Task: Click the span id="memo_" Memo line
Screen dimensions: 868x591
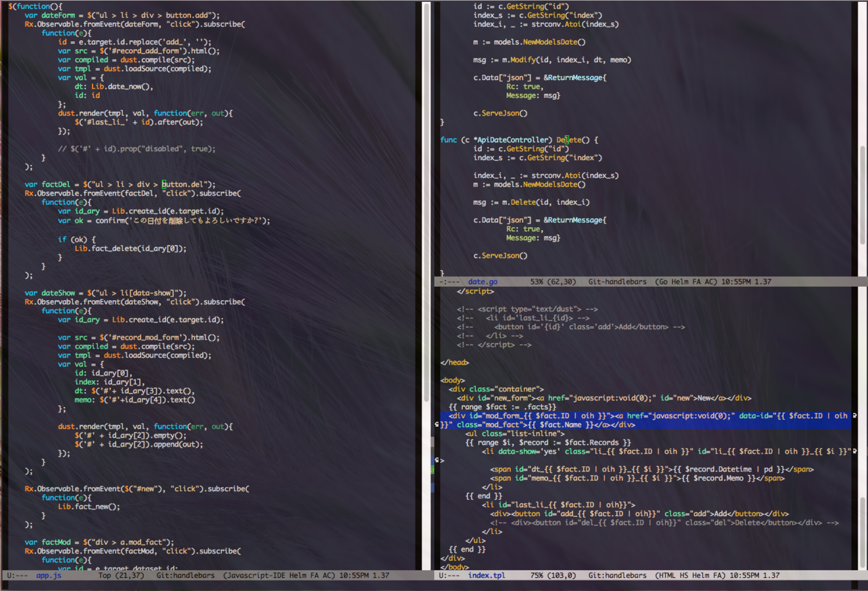Action: point(638,478)
